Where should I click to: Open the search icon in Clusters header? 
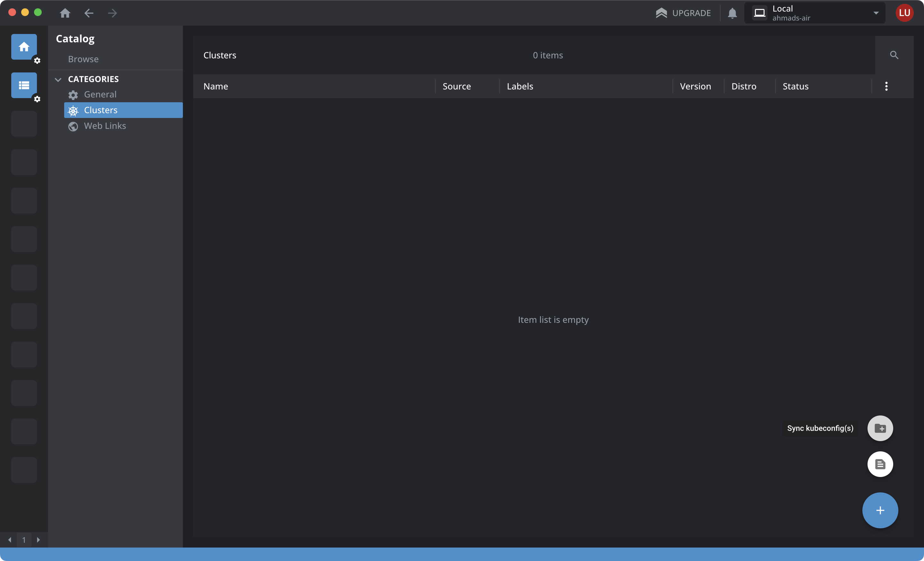coord(894,55)
